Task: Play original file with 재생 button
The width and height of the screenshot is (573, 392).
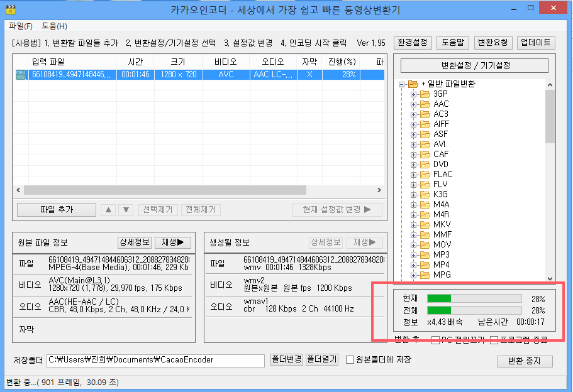Action: pos(172,242)
